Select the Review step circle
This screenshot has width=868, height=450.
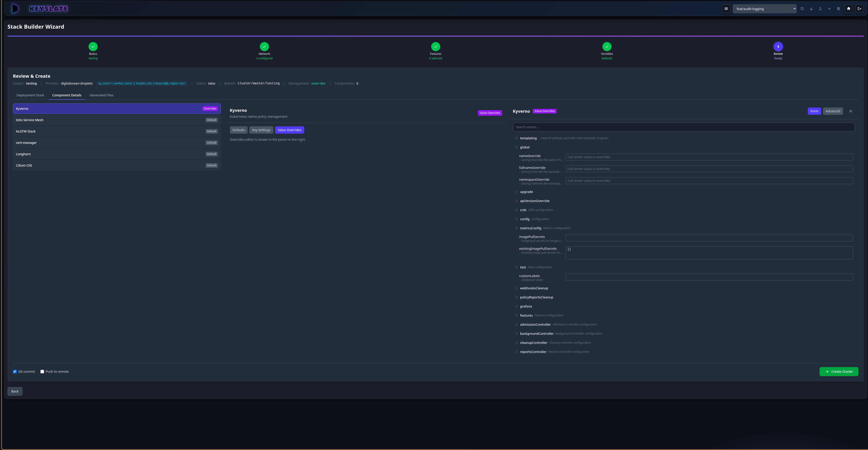click(x=778, y=47)
